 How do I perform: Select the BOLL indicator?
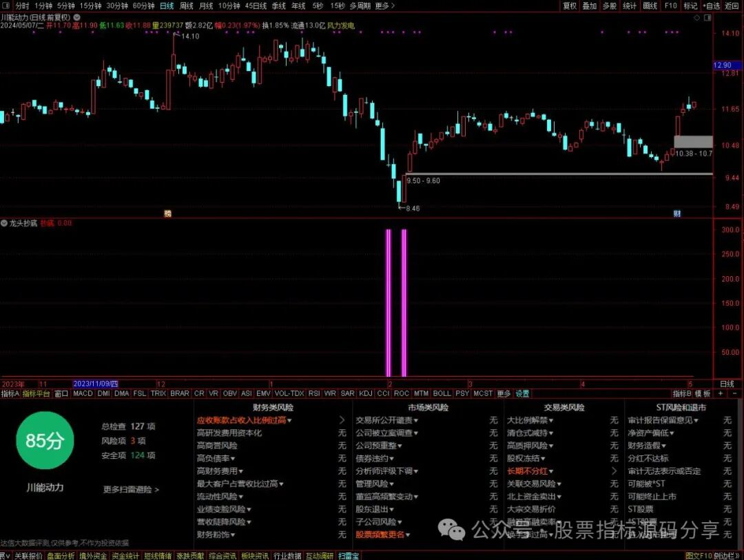pos(442,394)
